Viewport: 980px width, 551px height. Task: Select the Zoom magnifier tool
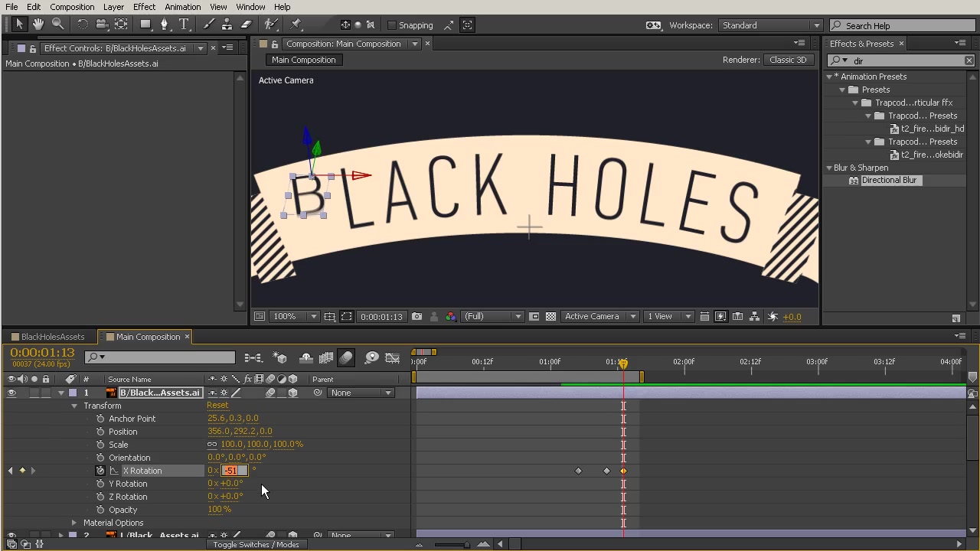[x=57, y=24]
